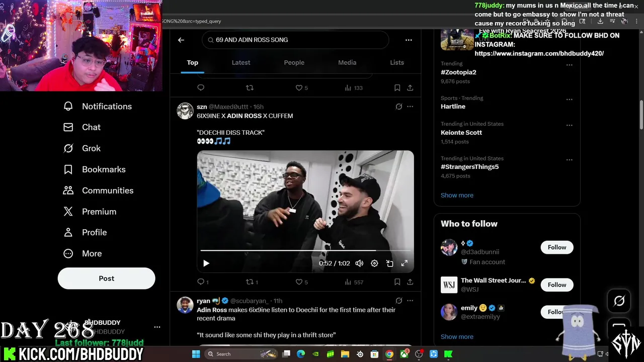This screenshot has width=644, height=362.
Task: Open video settings gear
Action: point(374,263)
